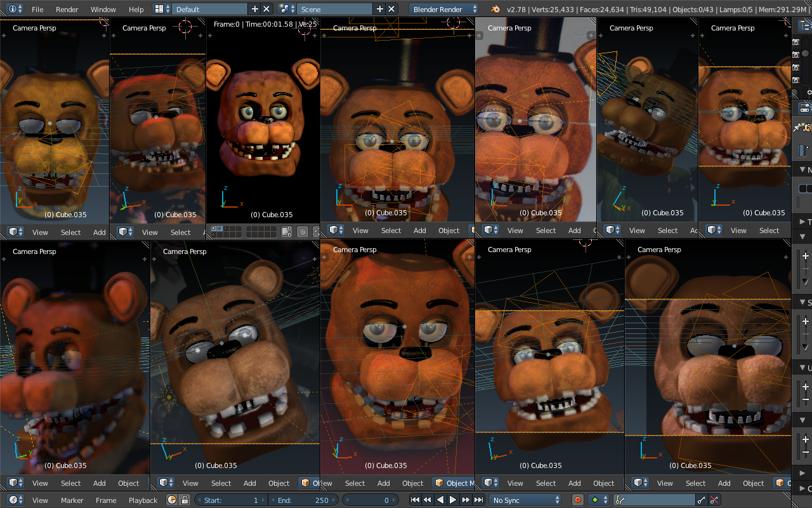Open Object menu in the top-center viewport
The width and height of the screenshot is (812, 508).
449,231
